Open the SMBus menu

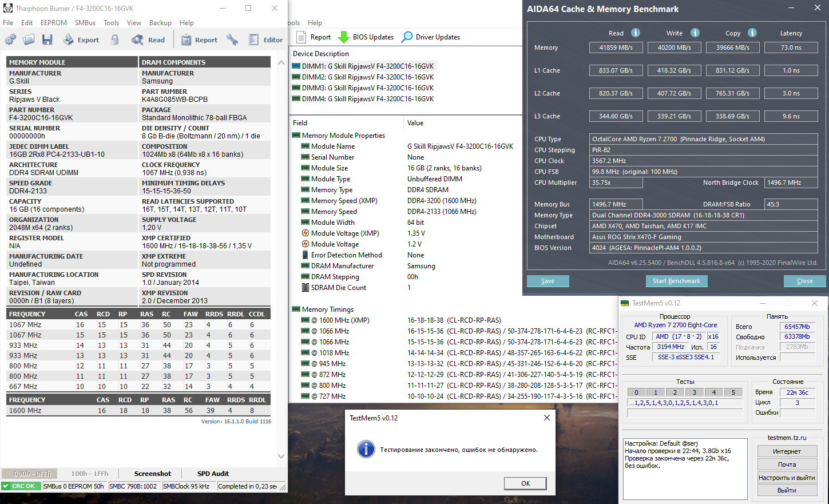(x=85, y=23)
